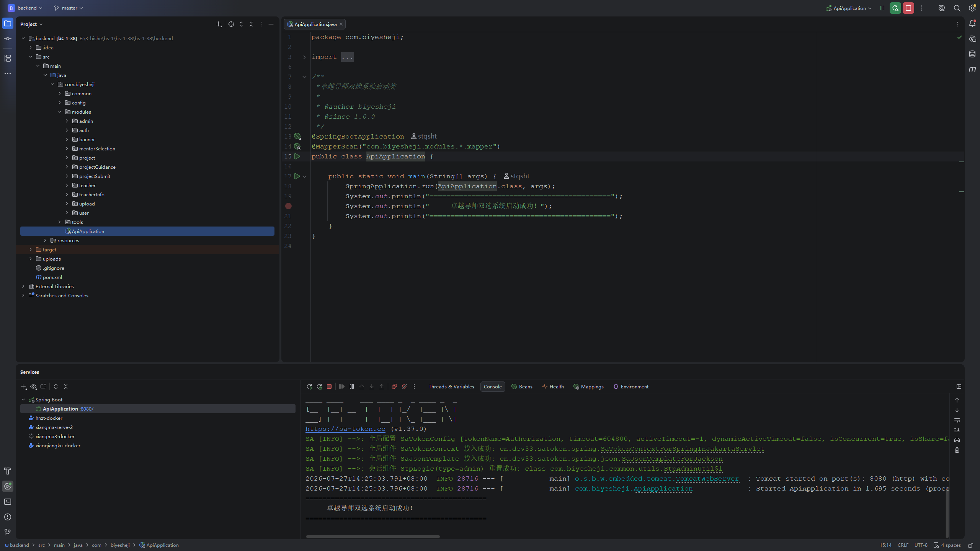Open the ApiApplication run configuration dropdown
The height and width of the screenshot is (551, 980).
click(x=849, y=8)
